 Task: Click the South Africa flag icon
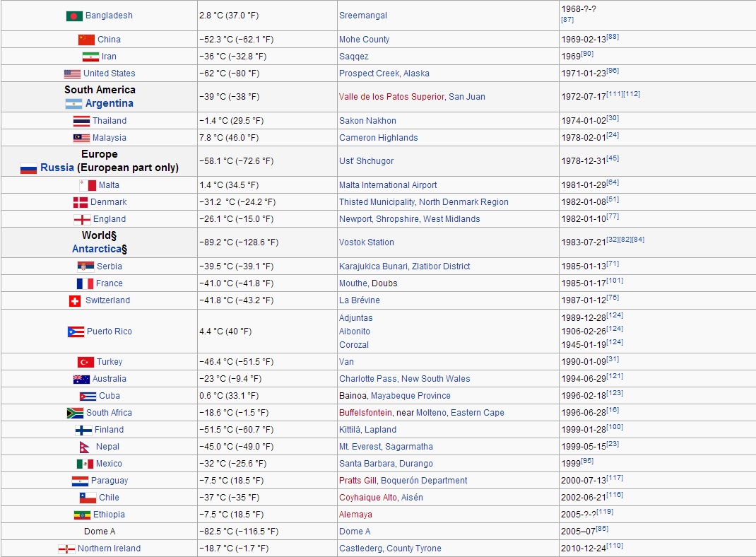coord(75,413)
